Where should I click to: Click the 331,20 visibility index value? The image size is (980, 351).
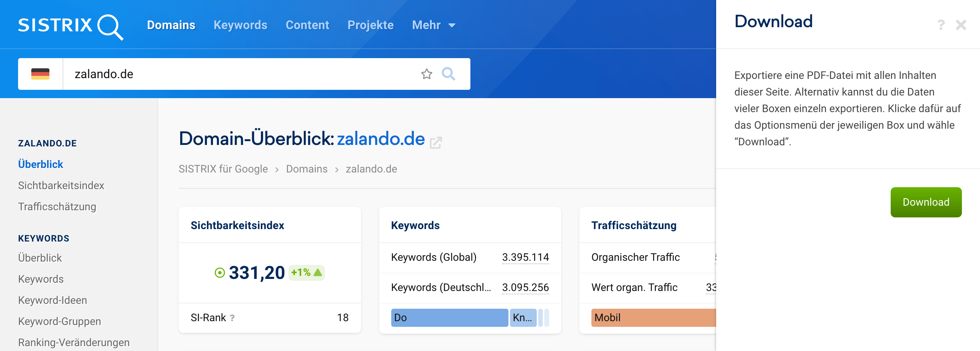(257, 273)
